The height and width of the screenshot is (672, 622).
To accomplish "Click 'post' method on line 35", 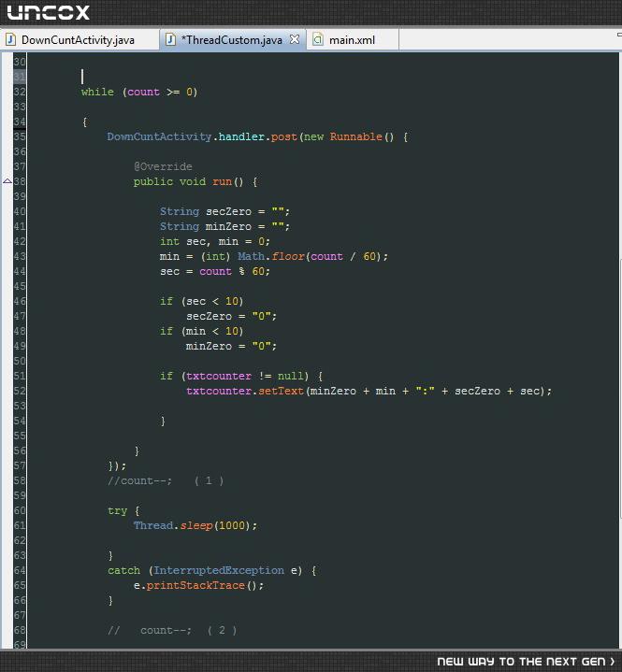I will tap(284, 136).
